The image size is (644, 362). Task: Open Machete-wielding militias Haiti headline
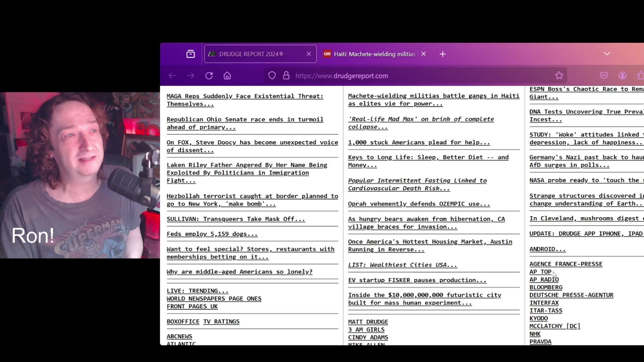[x=434, y=100]
